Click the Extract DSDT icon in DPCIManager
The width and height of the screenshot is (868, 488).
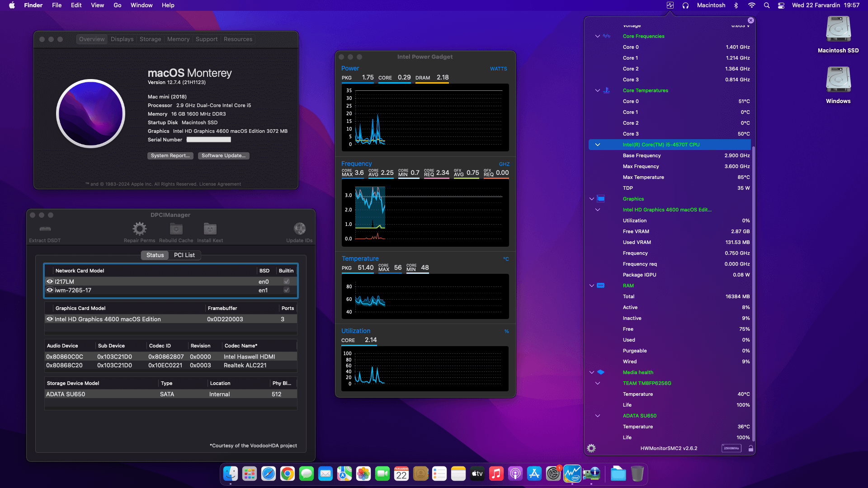pos(45,229)
